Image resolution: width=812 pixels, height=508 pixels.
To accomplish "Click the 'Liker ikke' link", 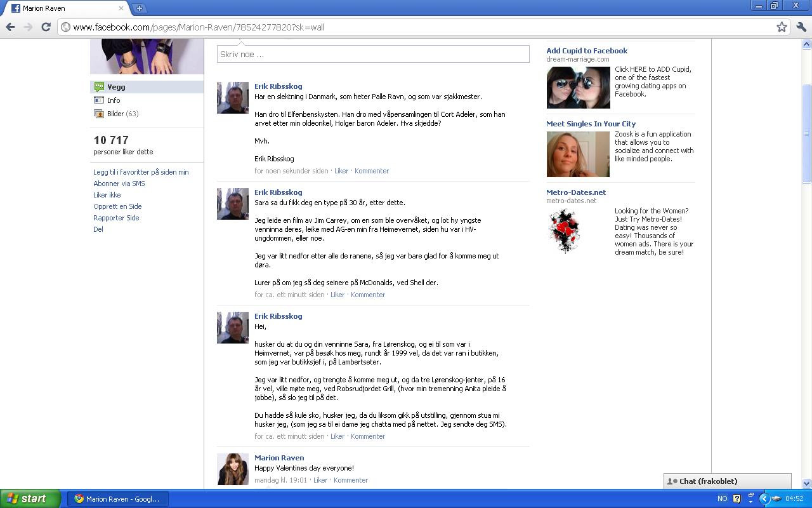I will tap(107, 195).
